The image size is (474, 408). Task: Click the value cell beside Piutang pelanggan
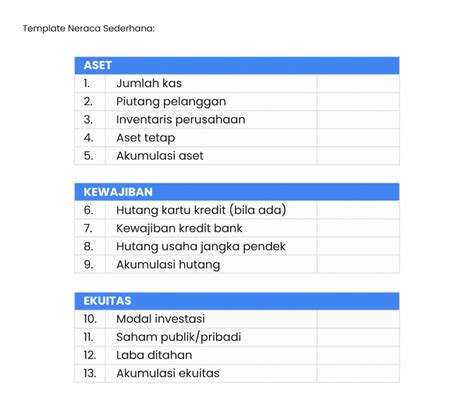pos(358,101)
